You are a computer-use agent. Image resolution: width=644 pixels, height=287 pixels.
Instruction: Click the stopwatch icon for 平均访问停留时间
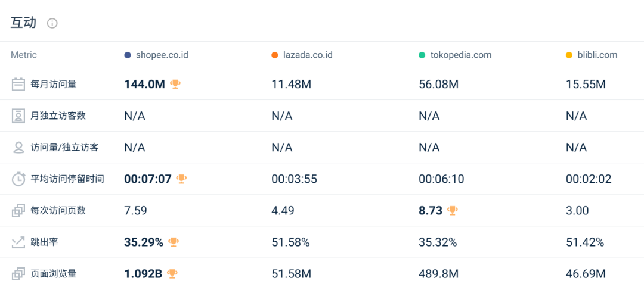[x=18, y=179]
